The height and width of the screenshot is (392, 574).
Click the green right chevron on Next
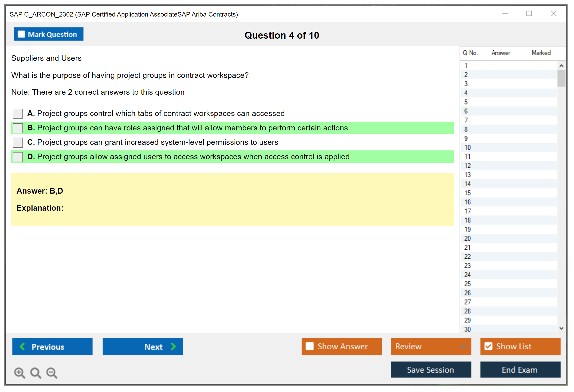click(174, 346)
